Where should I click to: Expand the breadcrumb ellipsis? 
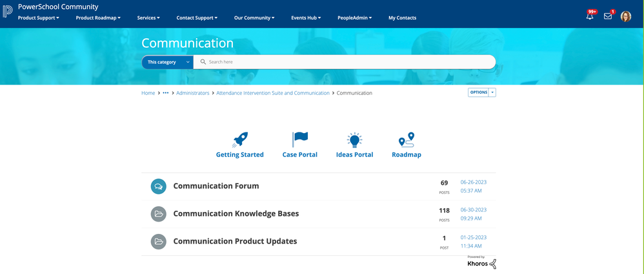coord(166,93)
